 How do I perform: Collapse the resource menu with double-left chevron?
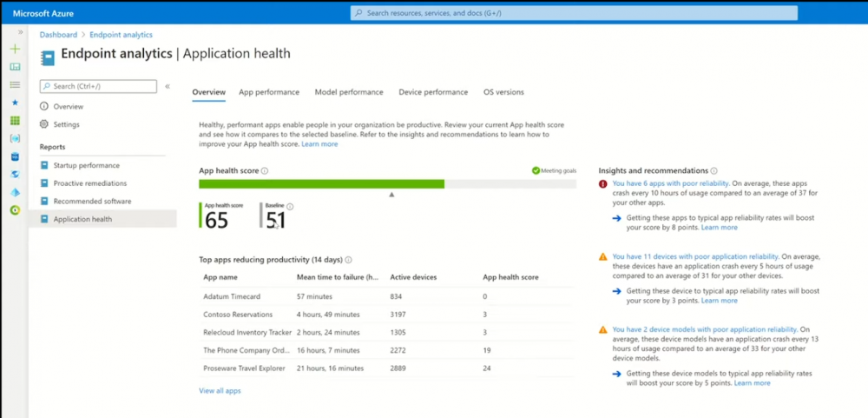click(168, 87)
